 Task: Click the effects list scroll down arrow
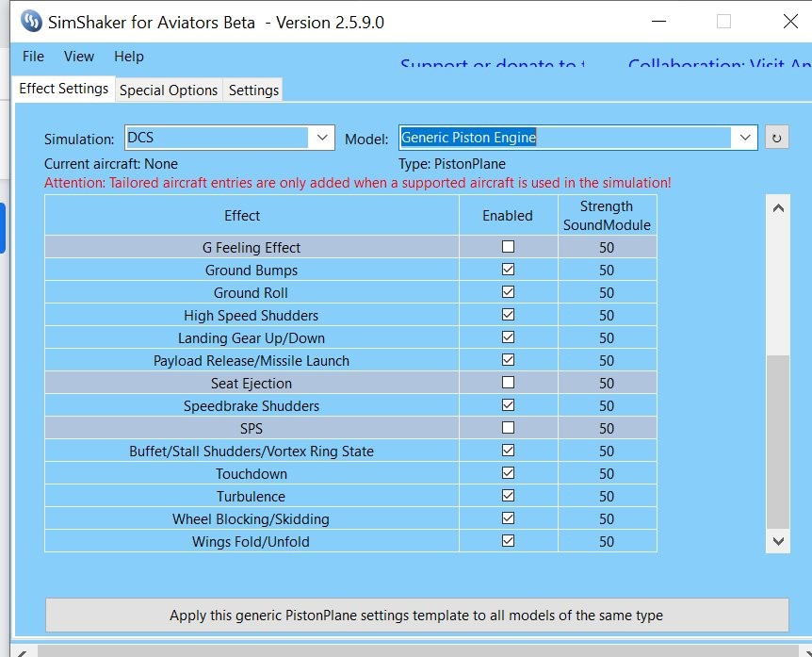point(778,541)
